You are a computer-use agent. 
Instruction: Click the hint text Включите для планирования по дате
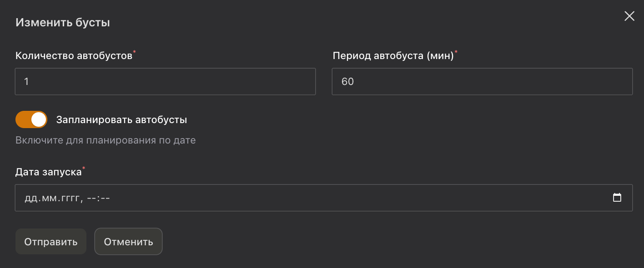coord(105,140)
